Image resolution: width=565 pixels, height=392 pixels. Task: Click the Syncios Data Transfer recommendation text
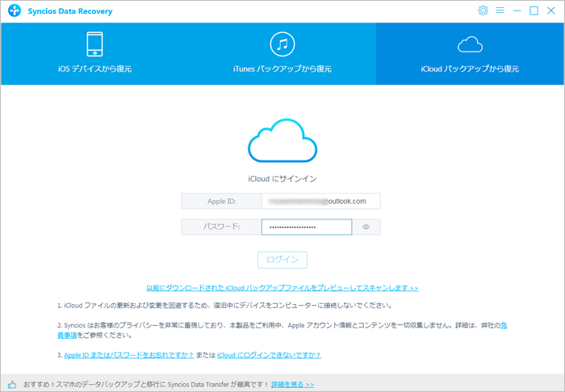tap(146, 385)
